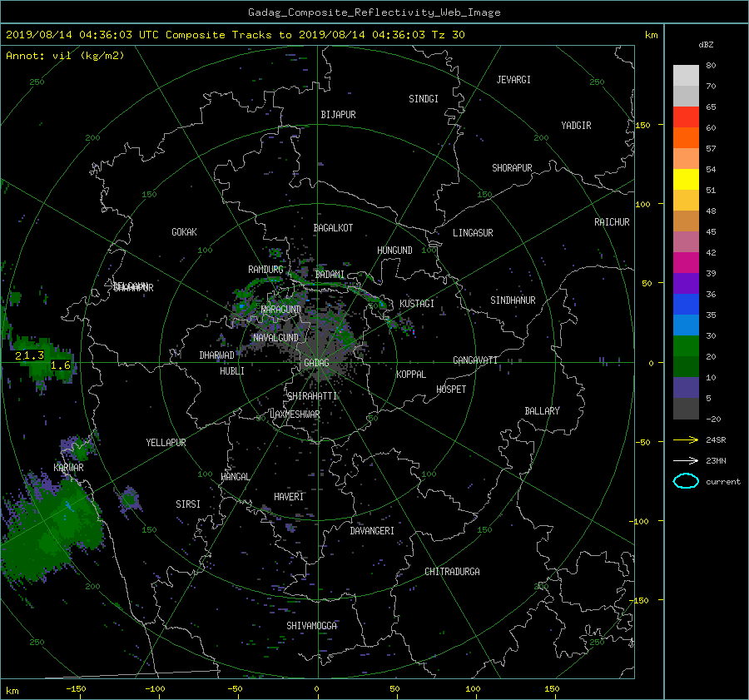Click the DHARWAD city label

click(216, 355)
